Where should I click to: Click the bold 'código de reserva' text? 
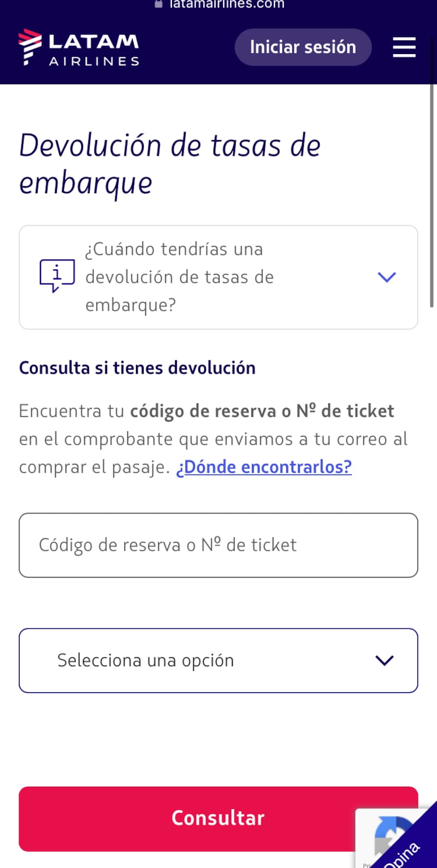pos(203,411)
